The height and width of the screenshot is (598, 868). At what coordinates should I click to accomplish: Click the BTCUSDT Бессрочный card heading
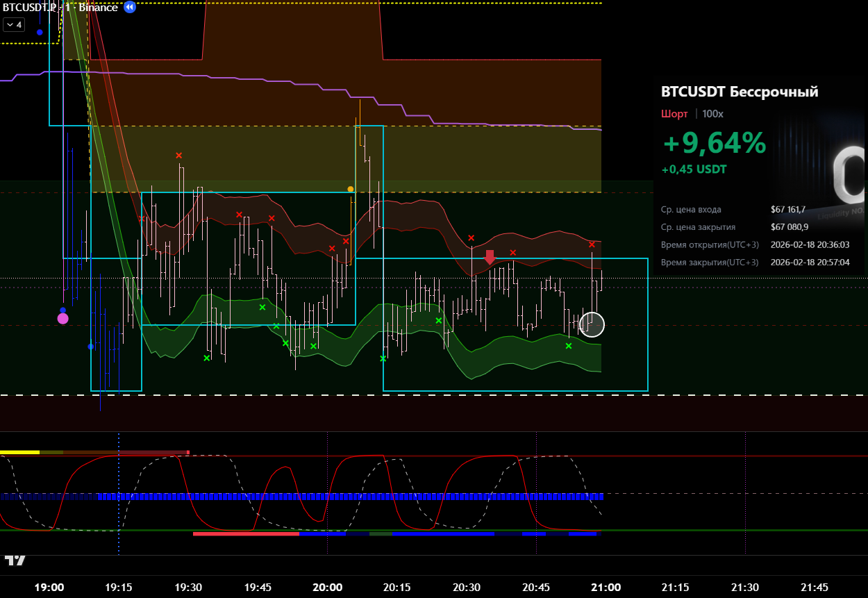point(740,92)
